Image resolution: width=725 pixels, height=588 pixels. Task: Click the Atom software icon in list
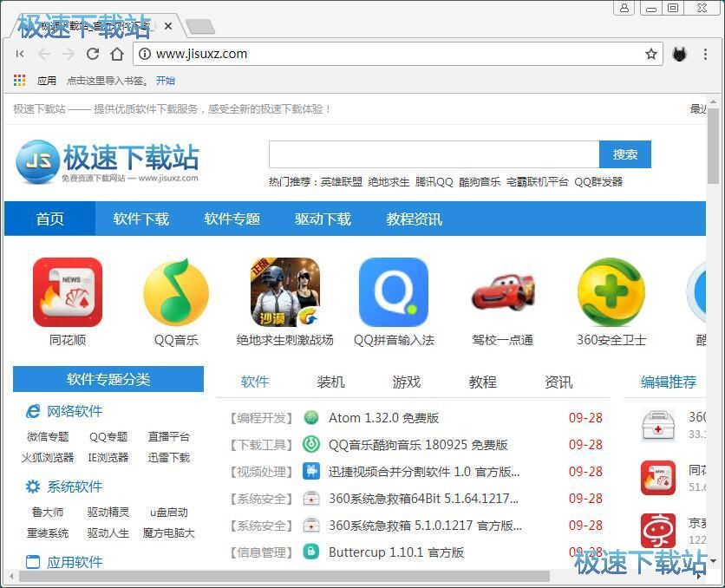point(311,418)
